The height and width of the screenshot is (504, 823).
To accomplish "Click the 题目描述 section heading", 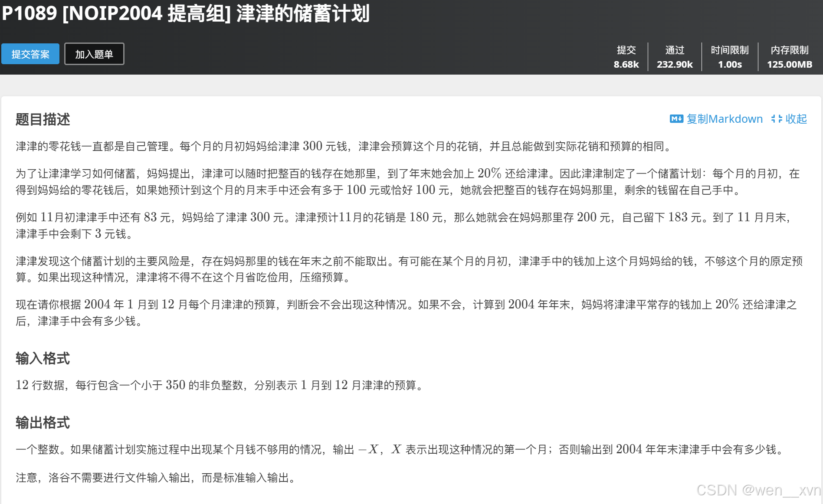I will [x=43, y=119].
